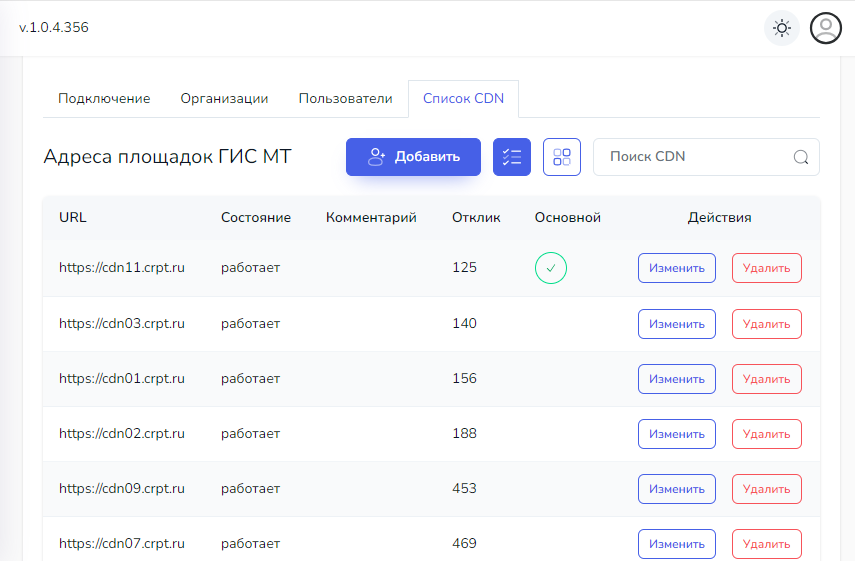Click Изменить for cdn07.crpt.ru
This screenshot has width=855, height=561.
coord(677,544)
